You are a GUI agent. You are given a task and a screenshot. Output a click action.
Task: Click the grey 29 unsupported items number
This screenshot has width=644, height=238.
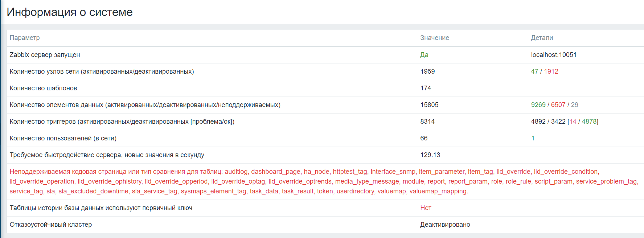pos(575,105)
